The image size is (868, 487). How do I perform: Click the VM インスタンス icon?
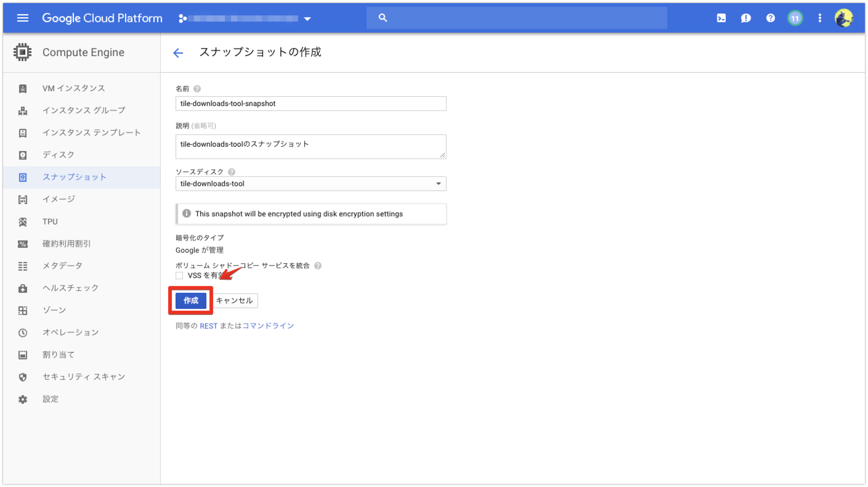23,88
